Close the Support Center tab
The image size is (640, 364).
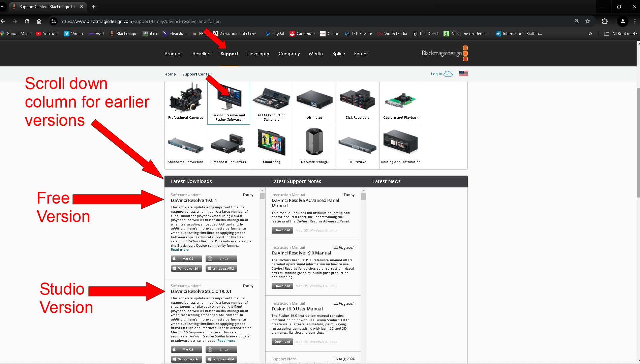point(81,7)
